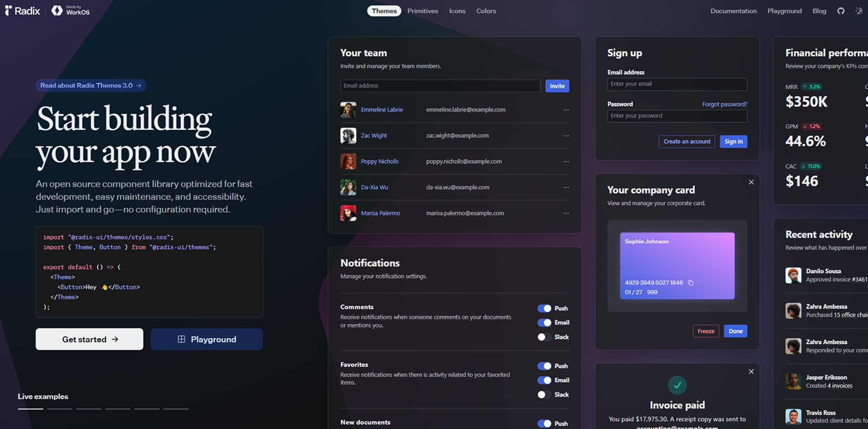Select the second Live examples slide indicator
Viewport: 868px width, 429px height.
click(60, 408)
